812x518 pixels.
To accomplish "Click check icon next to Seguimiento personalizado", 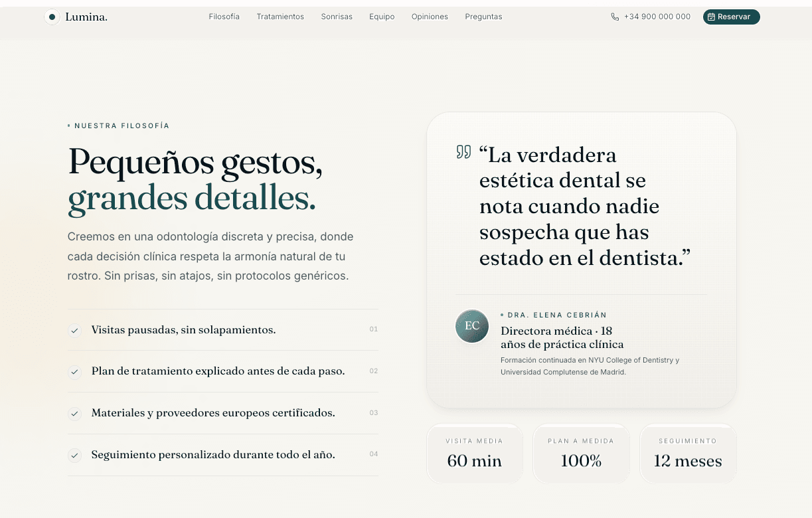I will coord(75,456).
